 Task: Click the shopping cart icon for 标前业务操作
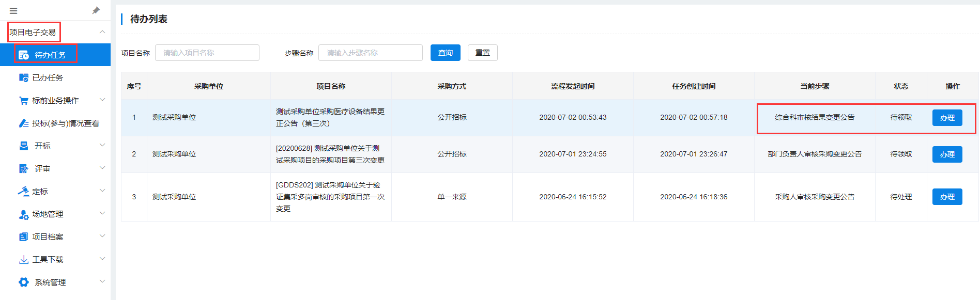[23, 101]
